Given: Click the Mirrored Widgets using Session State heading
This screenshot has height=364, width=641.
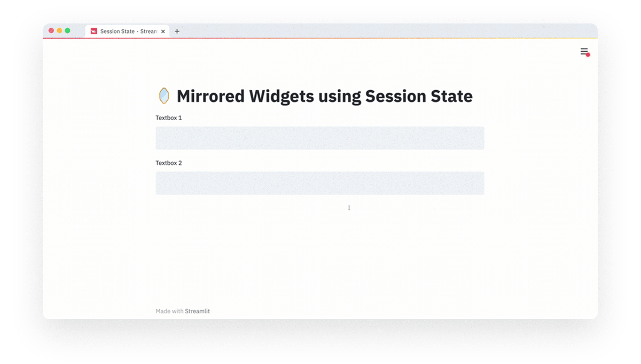Looking at the screenshot, I should 324,97.
